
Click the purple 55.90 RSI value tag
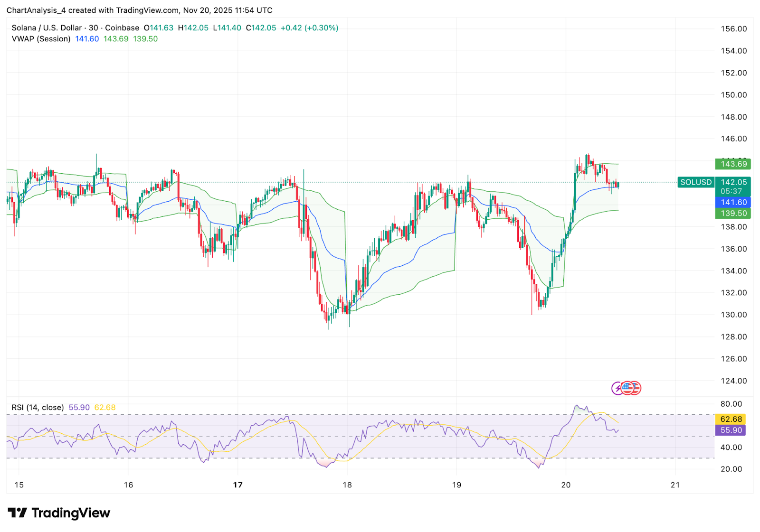(x=731, y=430)
